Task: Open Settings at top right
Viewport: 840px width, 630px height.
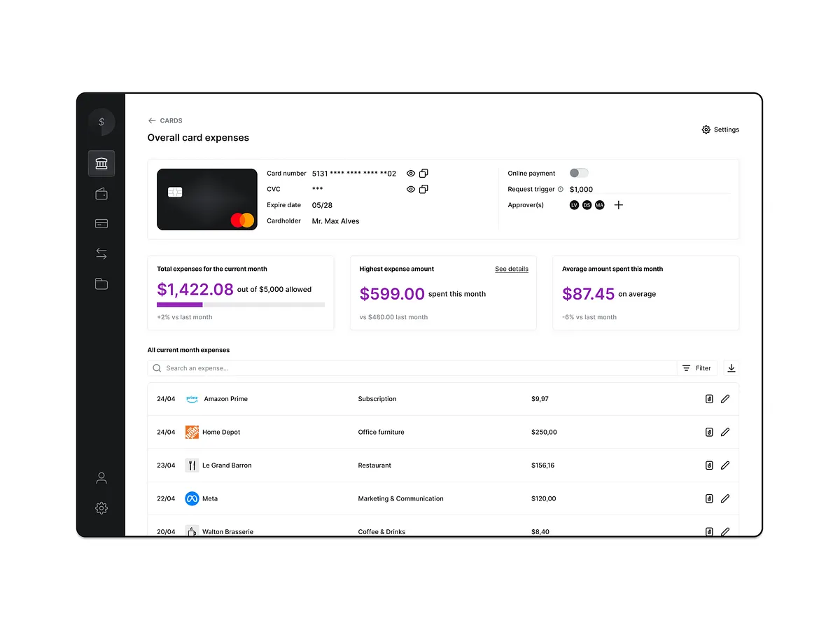Action: (720, 129)
